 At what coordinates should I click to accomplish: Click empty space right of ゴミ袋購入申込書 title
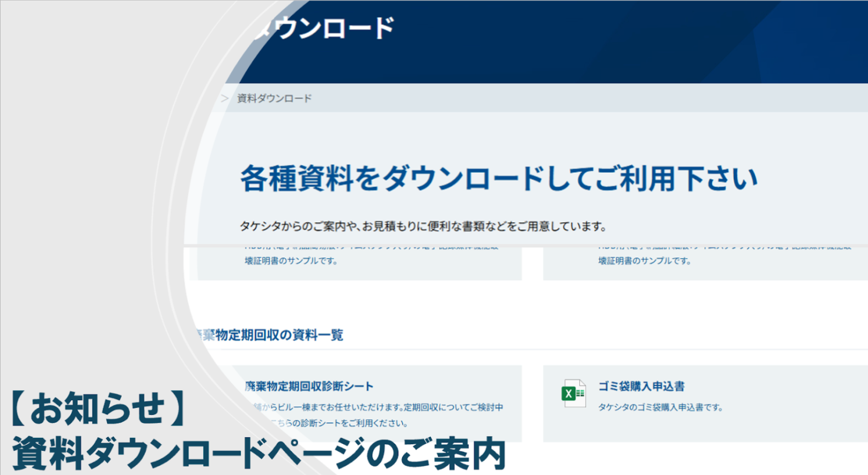point(777,387)
